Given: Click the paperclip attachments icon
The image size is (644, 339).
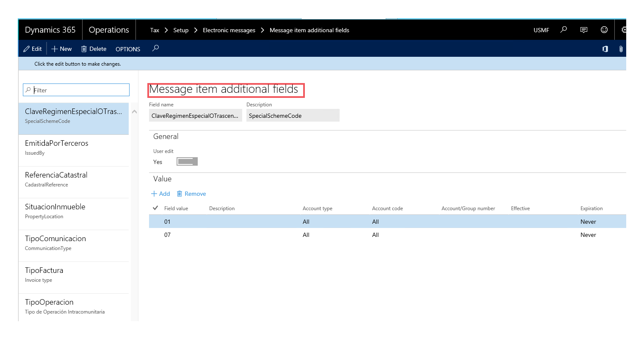Looking at the screenshot, I should pyautogui.click(x=621, y=49).
